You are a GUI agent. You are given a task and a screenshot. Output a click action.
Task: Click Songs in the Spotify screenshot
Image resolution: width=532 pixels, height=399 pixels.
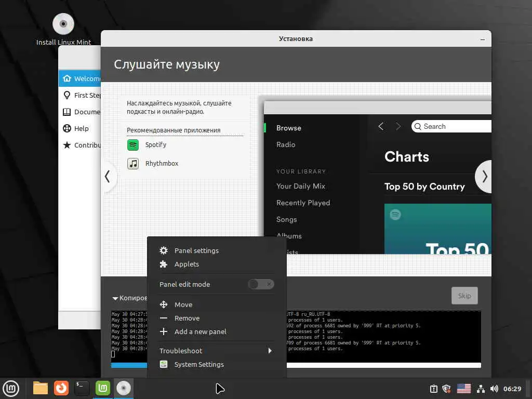(x=286, y=220)
